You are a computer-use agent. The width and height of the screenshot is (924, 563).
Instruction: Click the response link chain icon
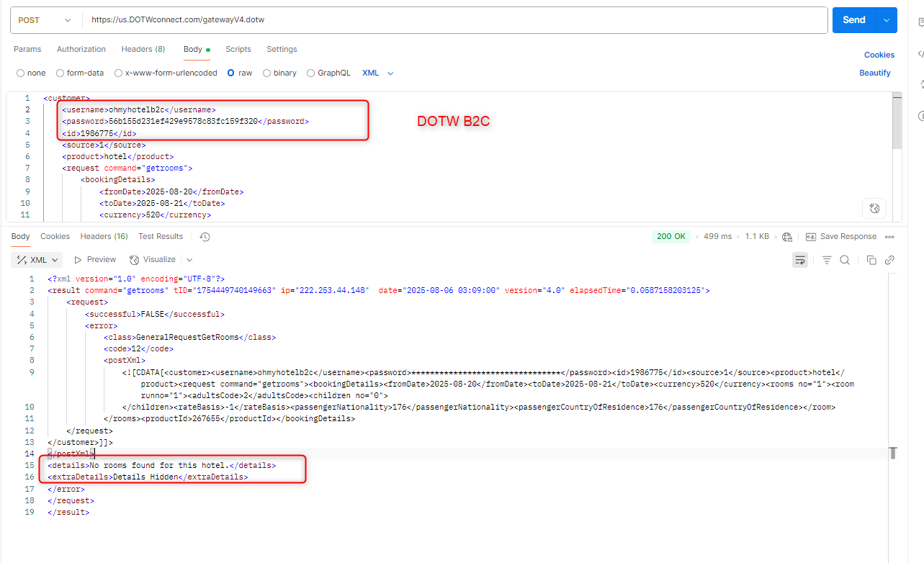point(889,260)
